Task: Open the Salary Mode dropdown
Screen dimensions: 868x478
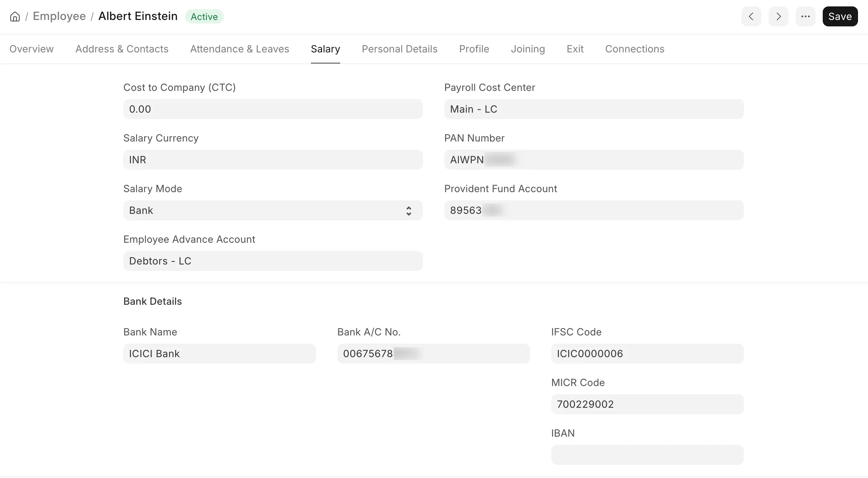Action: pyautogui.click(x=273, y=210)
